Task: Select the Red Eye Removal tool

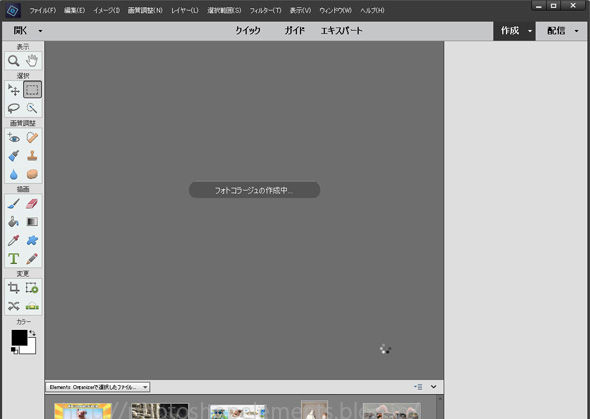Action: click(x=14, y=138)
